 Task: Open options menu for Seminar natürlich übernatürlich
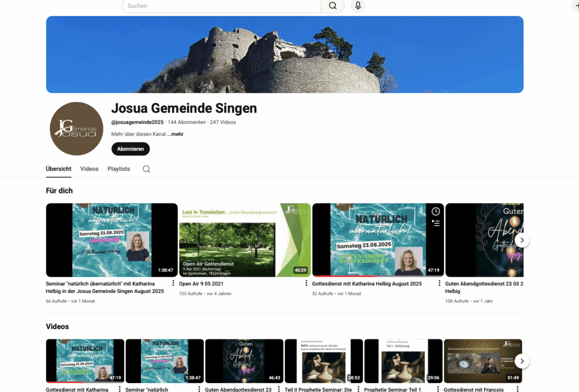[173, 283]
